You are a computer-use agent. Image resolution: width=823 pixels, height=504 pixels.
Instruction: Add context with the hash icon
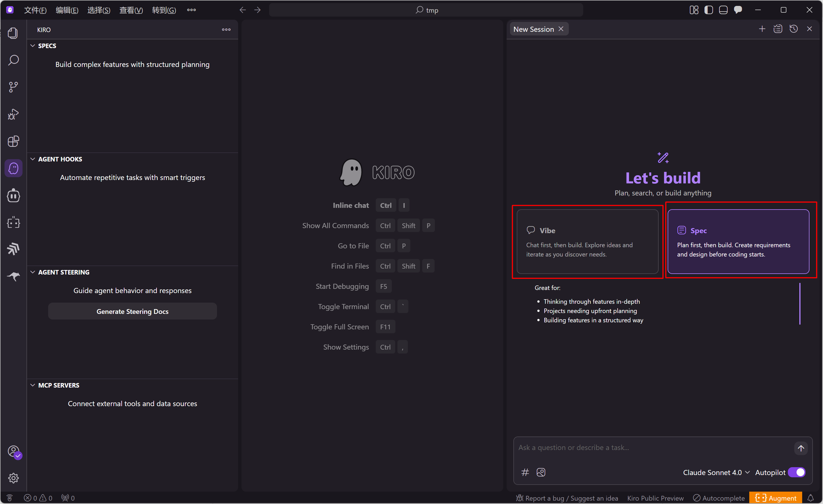point(525,472)
